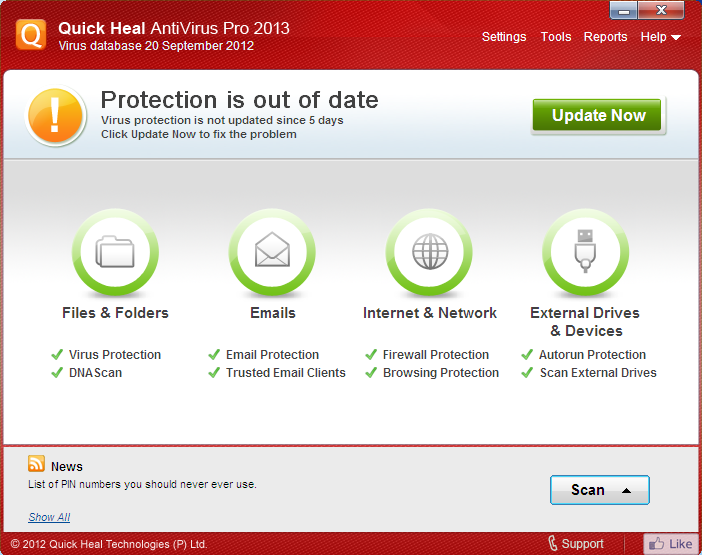702x555 pixels.
Task: Follow the Show All news link
Action: 49,517
